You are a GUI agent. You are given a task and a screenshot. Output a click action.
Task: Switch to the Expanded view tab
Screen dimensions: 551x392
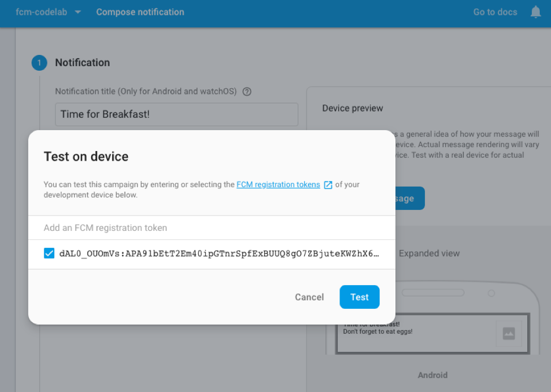point(429,253)
